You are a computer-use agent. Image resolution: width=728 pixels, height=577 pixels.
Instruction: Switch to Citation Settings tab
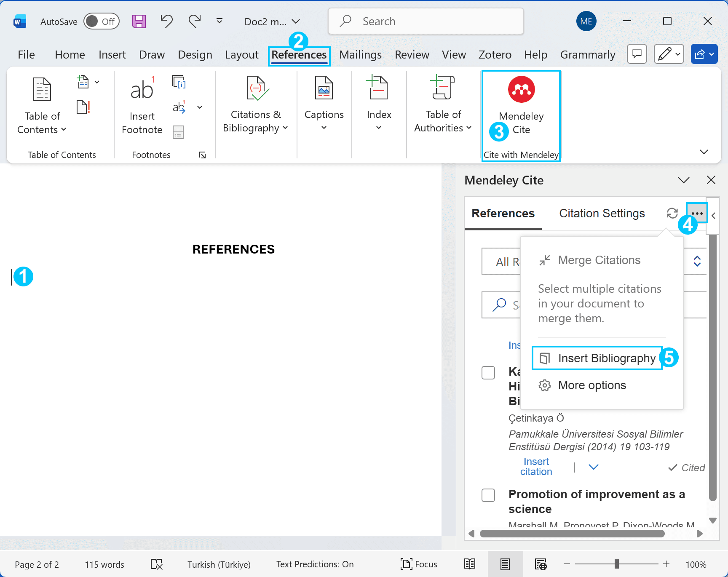[x=602, y=214]
